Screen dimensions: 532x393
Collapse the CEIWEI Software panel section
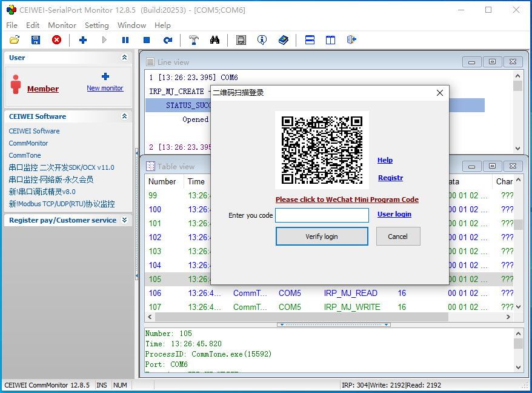click(124, 116)
